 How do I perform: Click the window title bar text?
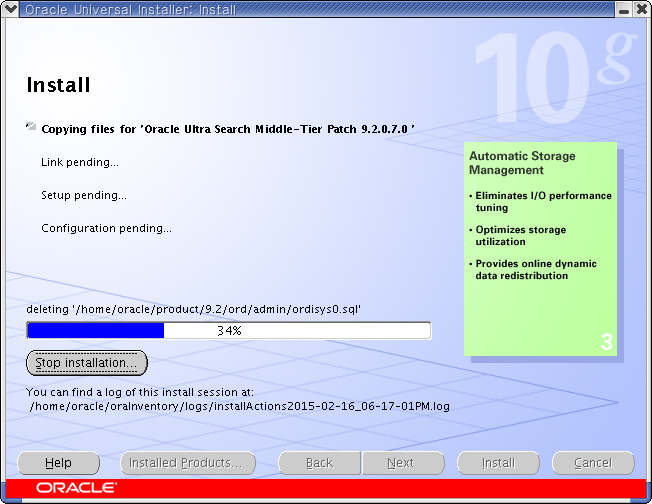[x=130, y=9]
